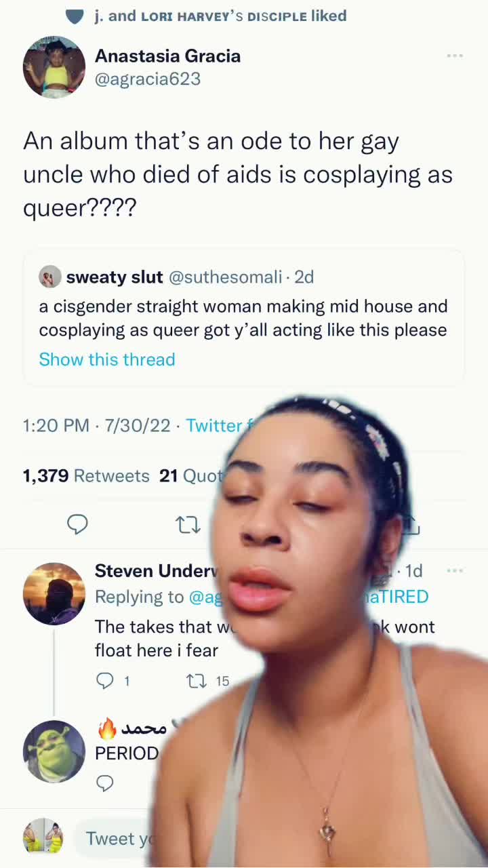Tap the Tweet your reply field
The image size is (488, 868).
(112, 839)
